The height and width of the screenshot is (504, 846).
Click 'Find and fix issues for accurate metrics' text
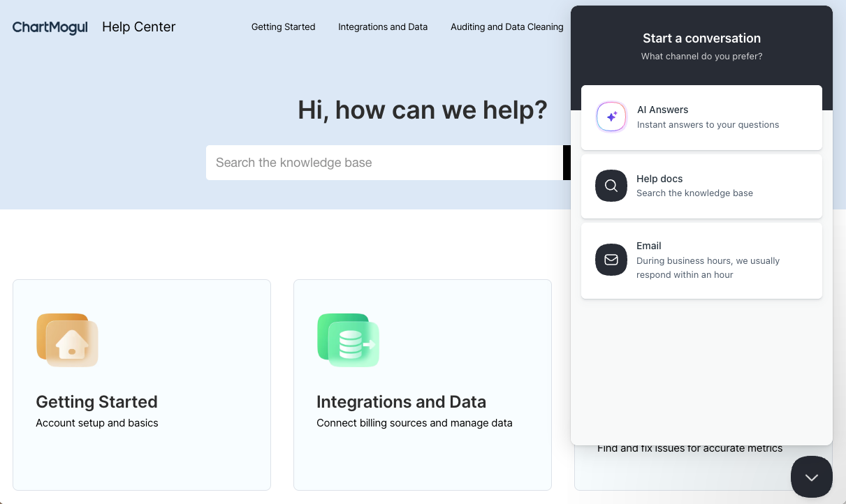coord(690,449)
